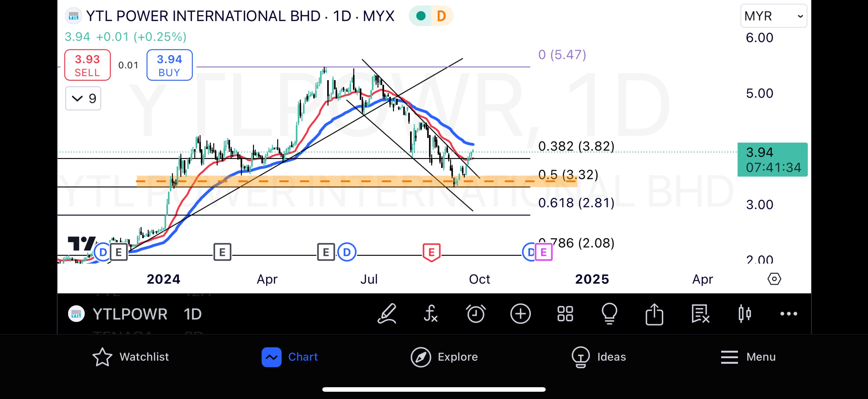Image resolution: width=868 pixels, height=399 pixels.
Task: Go to the Explore tab
Action: pos(444,357)
